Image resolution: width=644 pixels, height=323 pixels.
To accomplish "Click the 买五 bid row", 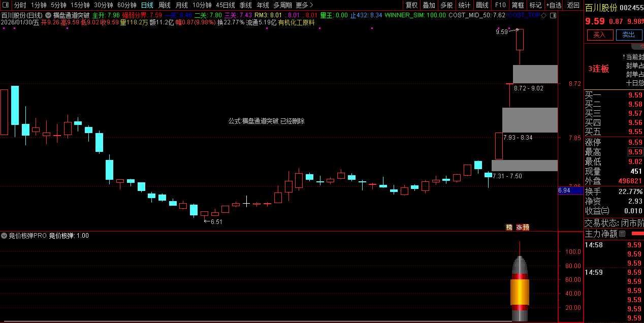I will point(614,132).
